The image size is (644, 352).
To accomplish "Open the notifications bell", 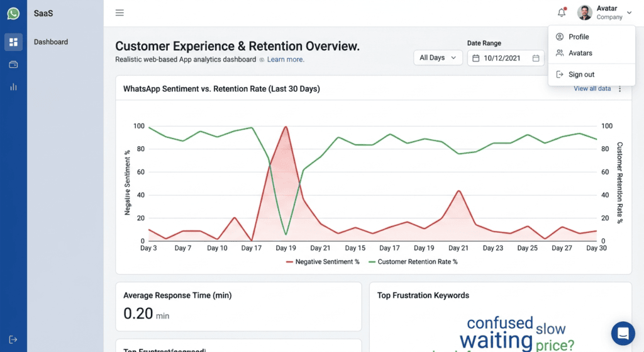I will (562, 13).
